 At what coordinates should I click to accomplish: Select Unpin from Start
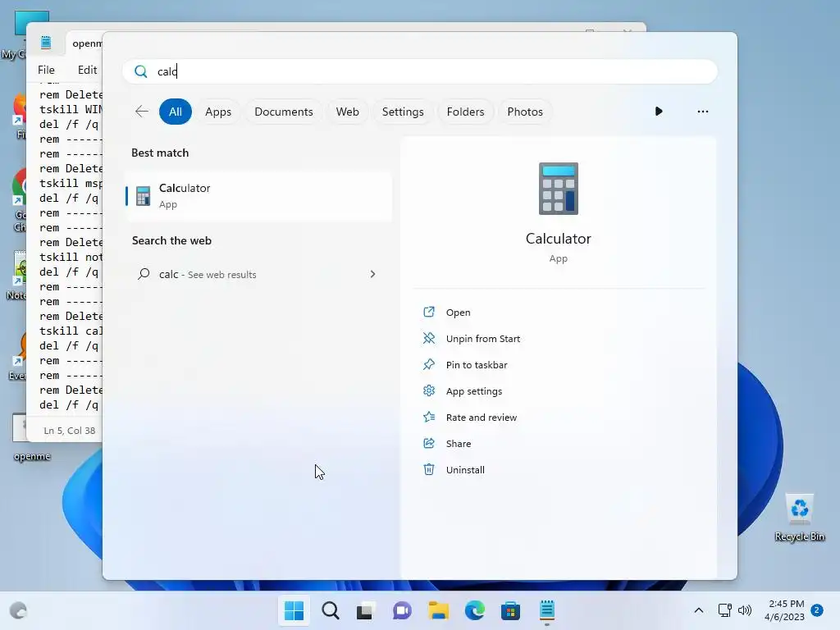click(x=482, y=339)
